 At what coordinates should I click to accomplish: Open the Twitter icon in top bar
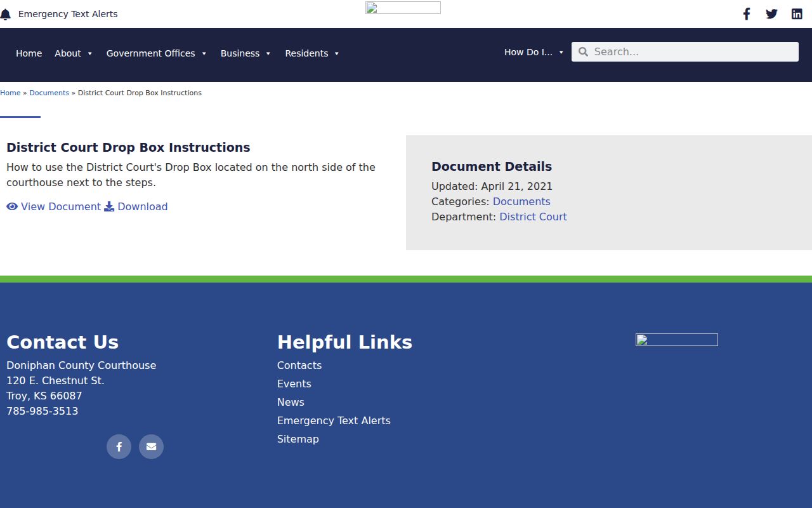(771, 14)
